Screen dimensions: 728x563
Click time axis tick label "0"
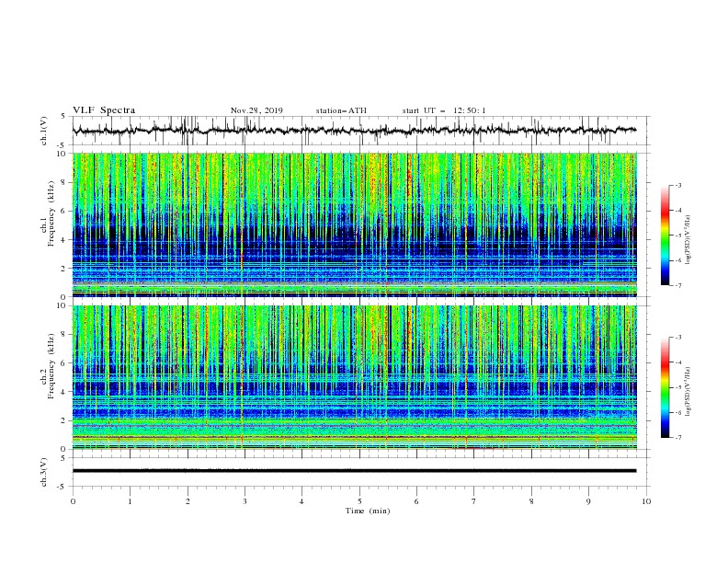pos(73,501)
